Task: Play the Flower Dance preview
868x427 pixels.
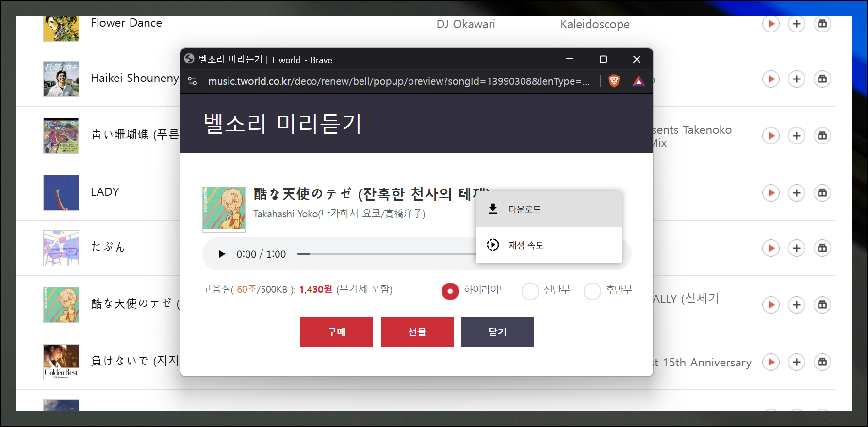Action: [770, 24]
